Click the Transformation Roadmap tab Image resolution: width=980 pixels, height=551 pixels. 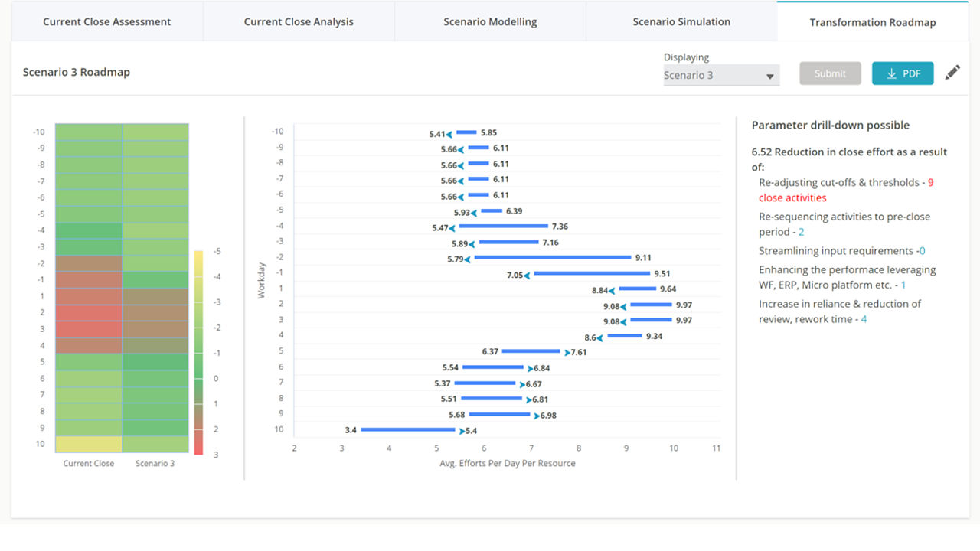(x=873, y=22)
